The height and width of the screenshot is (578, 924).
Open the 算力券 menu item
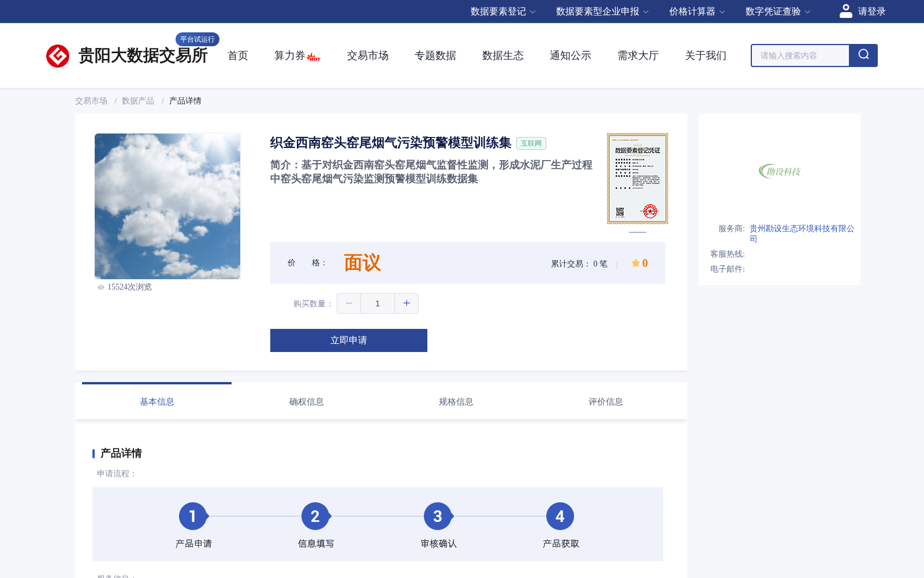tap(290, 55)
